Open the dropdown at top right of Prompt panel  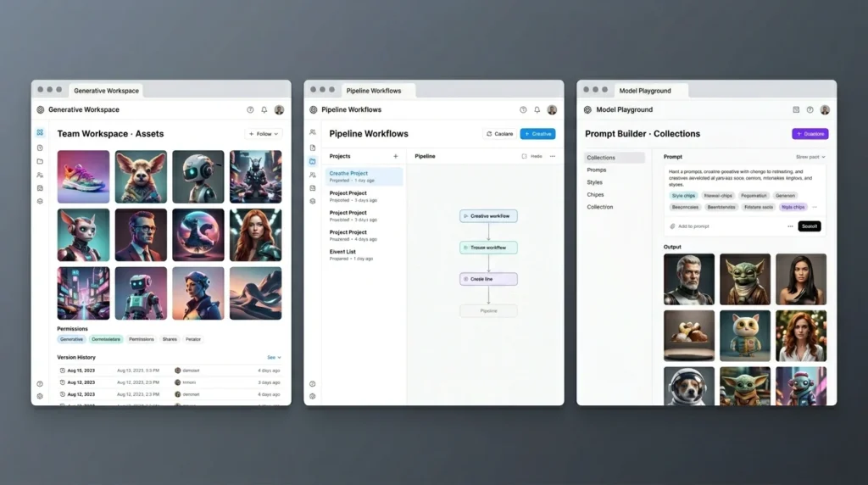810,157
